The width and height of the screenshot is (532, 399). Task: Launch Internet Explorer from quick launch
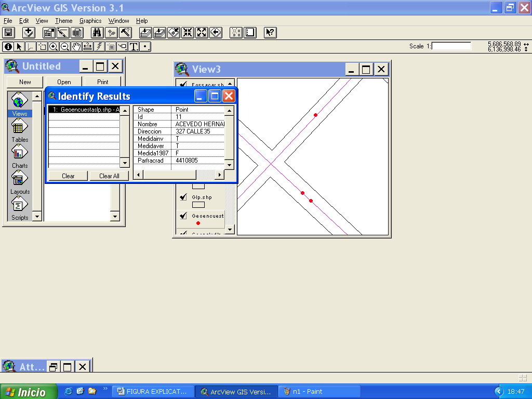click(x=68, y=391)
